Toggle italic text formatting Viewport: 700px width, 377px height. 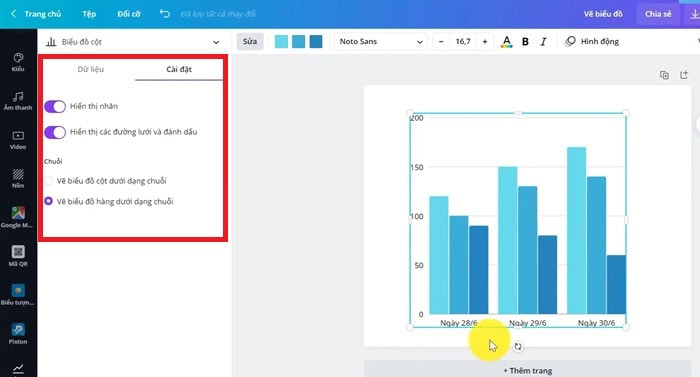pos(543,42)
